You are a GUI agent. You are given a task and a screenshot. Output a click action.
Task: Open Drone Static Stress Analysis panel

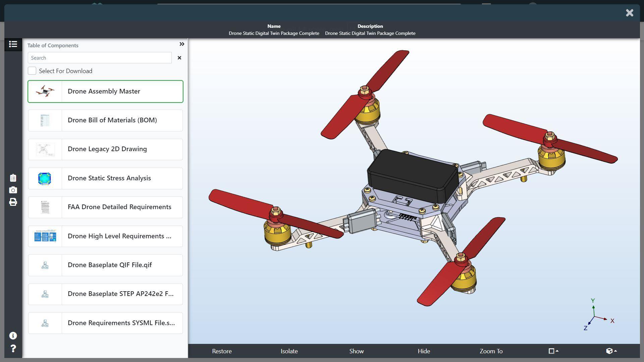click(105, 178)
